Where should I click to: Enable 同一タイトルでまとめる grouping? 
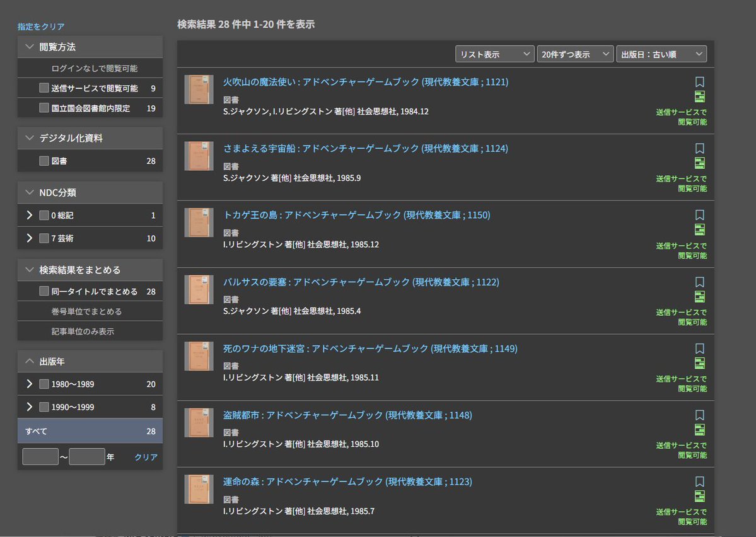click(x=44, y=291)
